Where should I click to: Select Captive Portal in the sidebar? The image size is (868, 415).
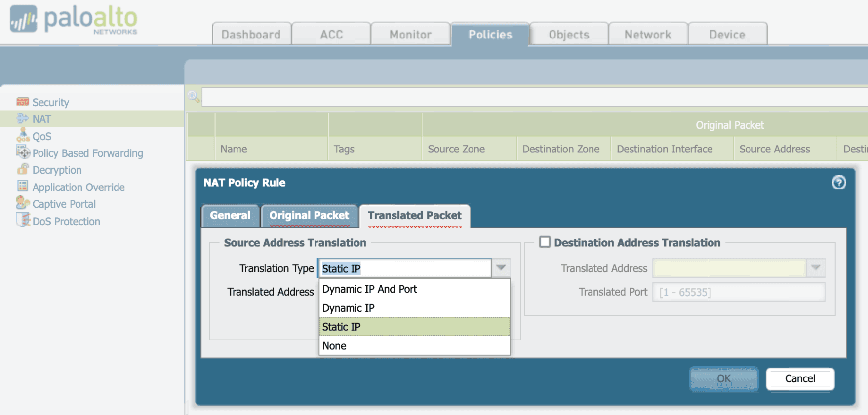64,204
